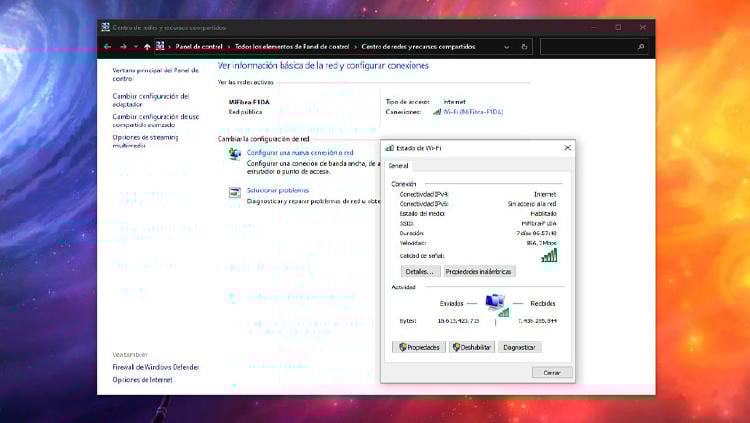
Task: Click Todos los elementos breadcrumb item
Action: pos(291,46)
